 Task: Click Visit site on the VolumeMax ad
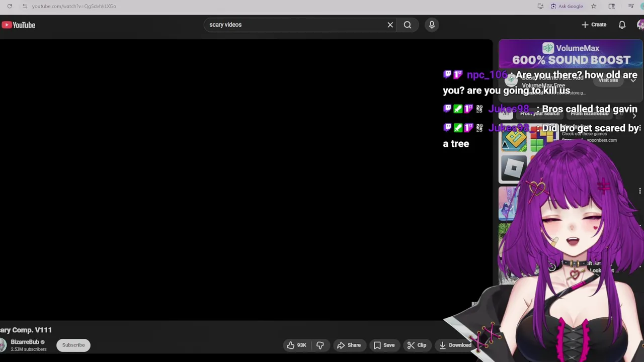(x=608, y=80)
